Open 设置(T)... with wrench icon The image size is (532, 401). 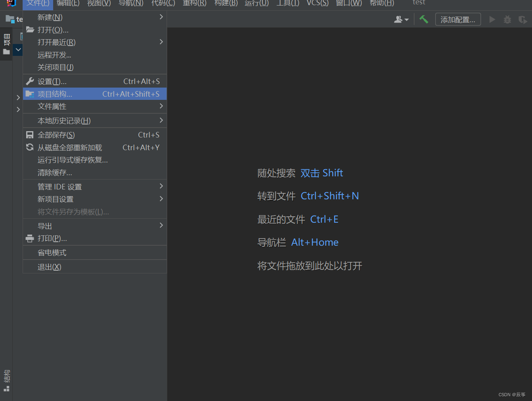95,81
